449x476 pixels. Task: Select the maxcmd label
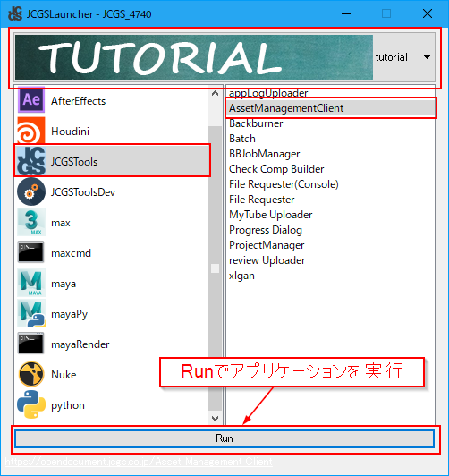point(71,253)
